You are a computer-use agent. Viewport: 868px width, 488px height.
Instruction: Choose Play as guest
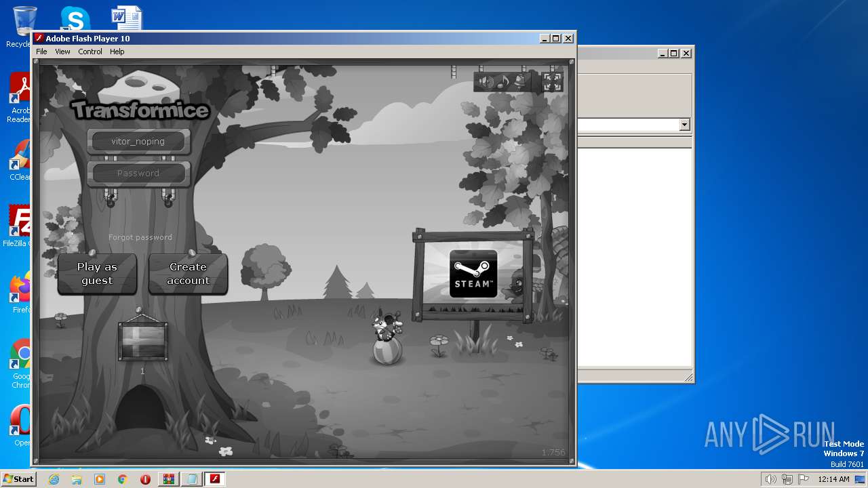click(97, 274)
